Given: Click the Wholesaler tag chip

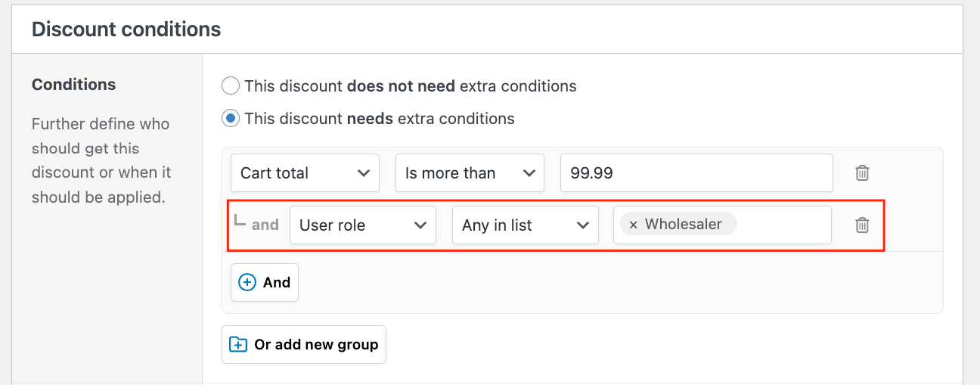Looking at the screenshot, I should 678,224.
